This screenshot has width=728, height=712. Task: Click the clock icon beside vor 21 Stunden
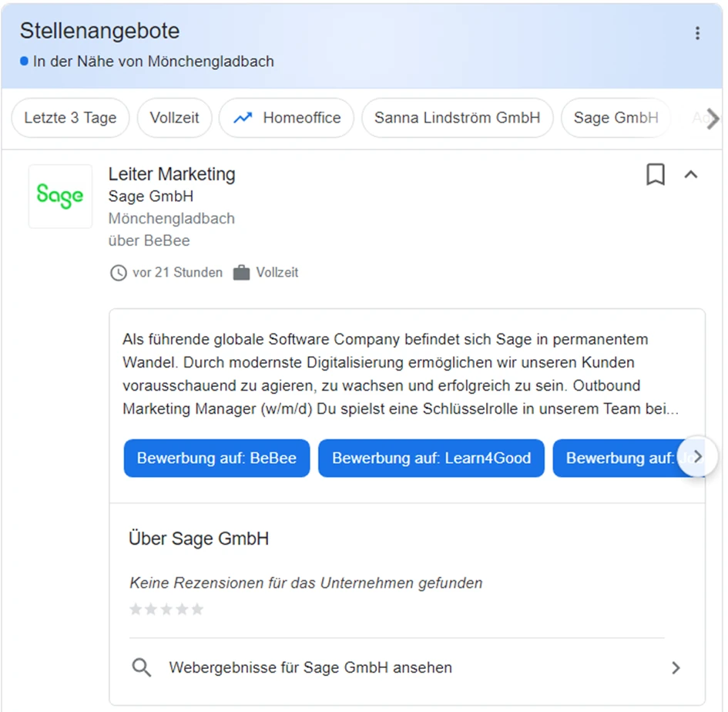click(x=119, y=273)
